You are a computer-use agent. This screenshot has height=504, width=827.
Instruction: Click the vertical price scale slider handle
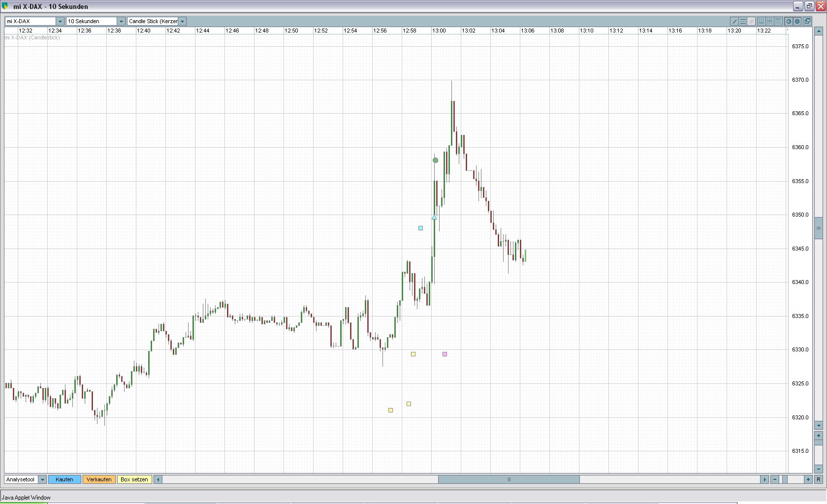(819, 228)
